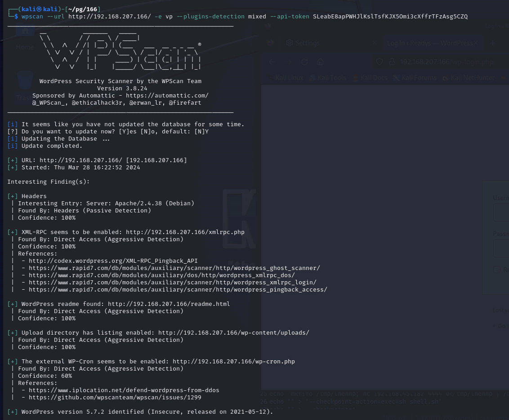Click the WordPress Password input field
The height and width of the screenshot is (420, 509).
501,249
